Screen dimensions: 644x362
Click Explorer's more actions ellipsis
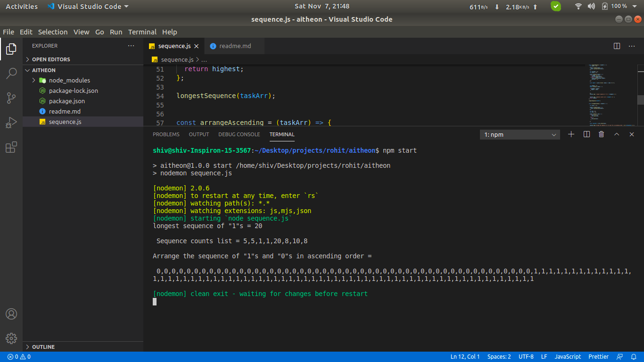[131, 46]
